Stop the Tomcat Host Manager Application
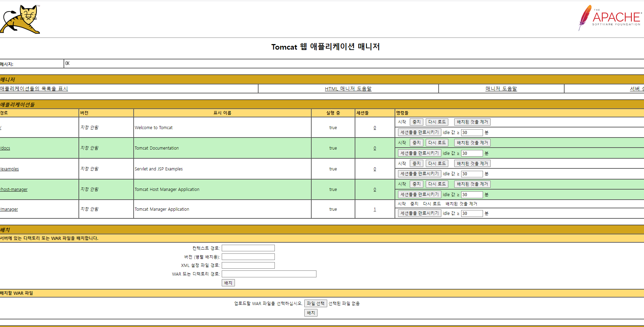Viewport: 644px width, 327px height. point(416,184)
